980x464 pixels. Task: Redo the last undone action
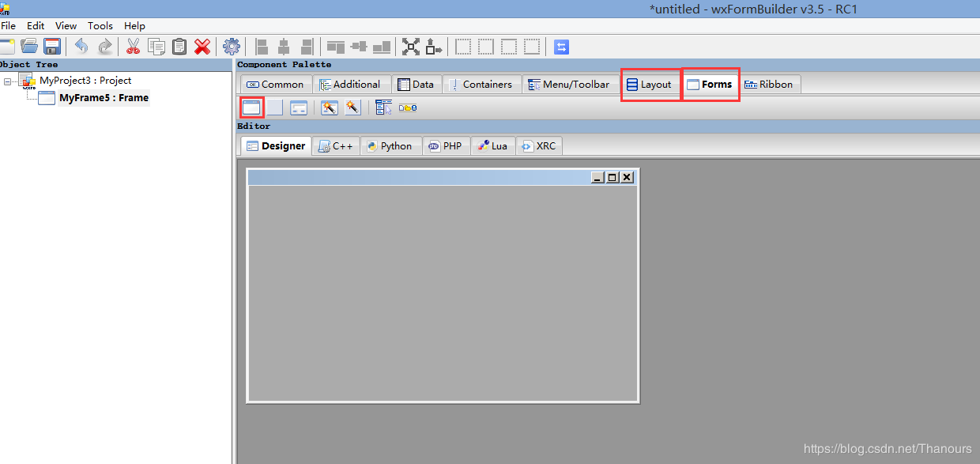click(x=104, y=47)
